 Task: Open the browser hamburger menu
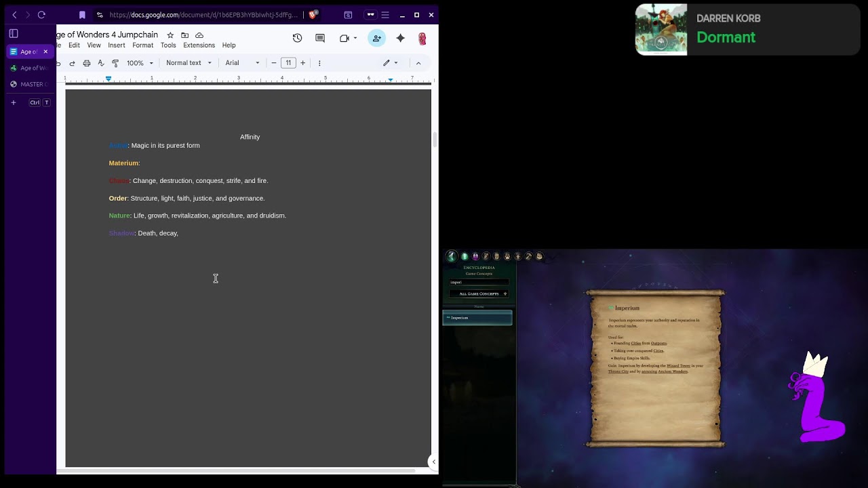coord(385,15)
